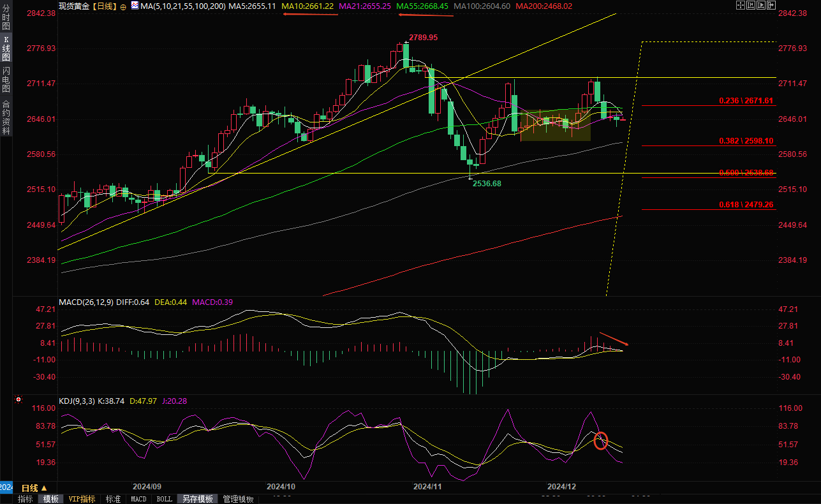Apply the BOLL template
Viewport: 821px width, 504px height.
164,499
